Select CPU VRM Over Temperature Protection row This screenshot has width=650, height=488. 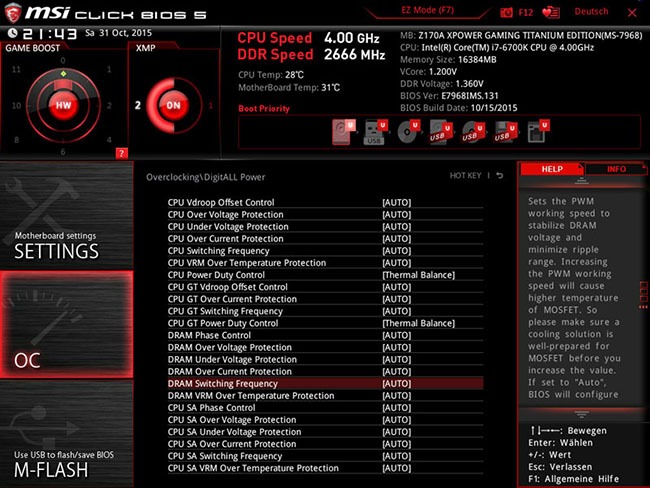click(325, 263)
